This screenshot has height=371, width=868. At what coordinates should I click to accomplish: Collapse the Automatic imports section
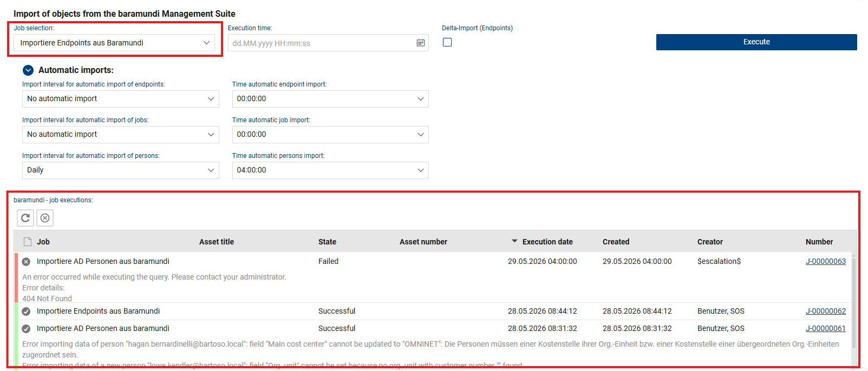28,70
